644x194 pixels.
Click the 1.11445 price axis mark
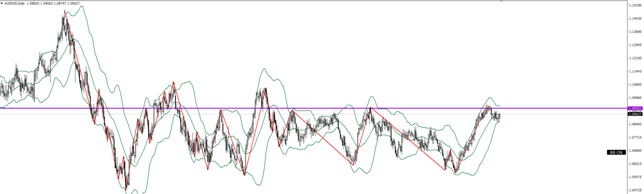coord(635,71)
